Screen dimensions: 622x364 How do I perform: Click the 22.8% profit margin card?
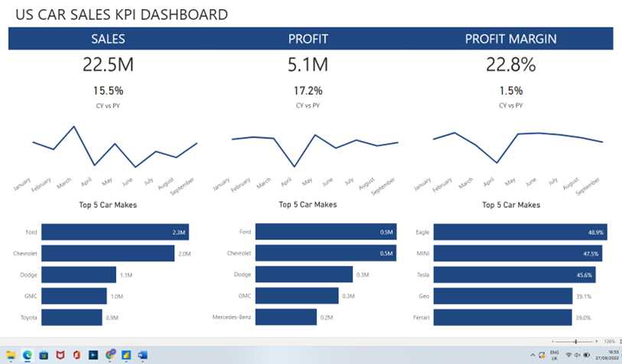(x=511, y=64)
